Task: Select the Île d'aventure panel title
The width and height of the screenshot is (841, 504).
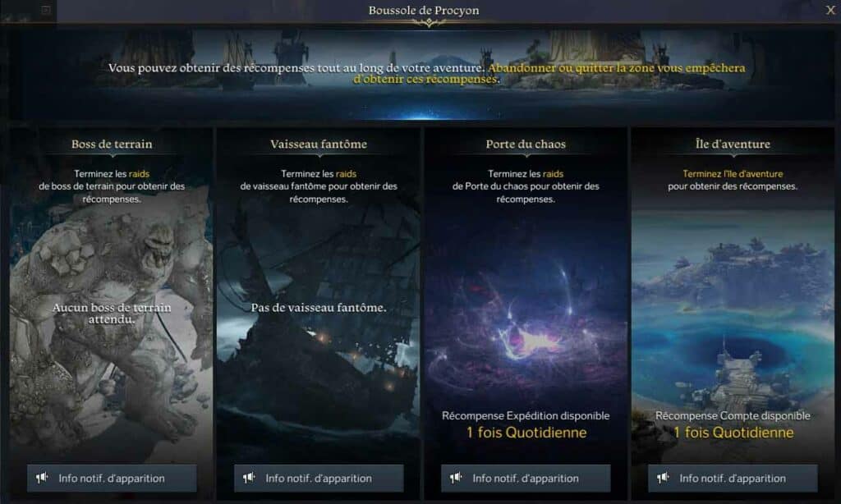Action: (x=733, y=144)
